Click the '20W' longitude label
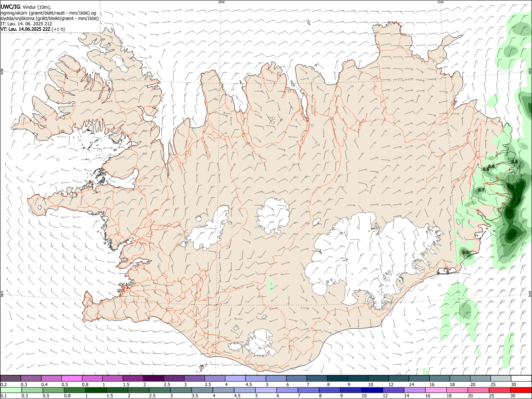The height and width of the screenshot is (399, 532). (221, 2)
